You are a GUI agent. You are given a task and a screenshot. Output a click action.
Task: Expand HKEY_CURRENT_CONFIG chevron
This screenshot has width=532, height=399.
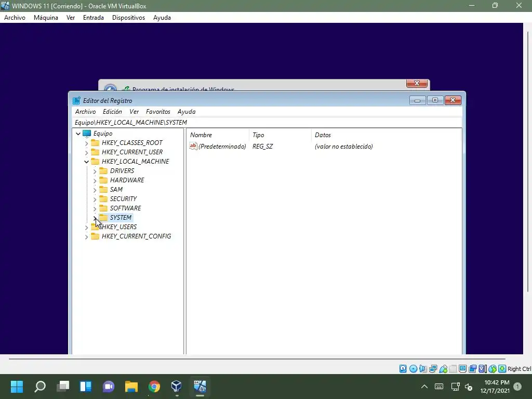coord(86,236)
